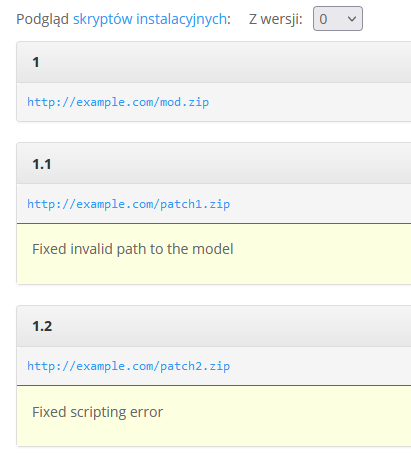
Task: Open the skryptów instalacyjnych link
Action: click(150, 19)
